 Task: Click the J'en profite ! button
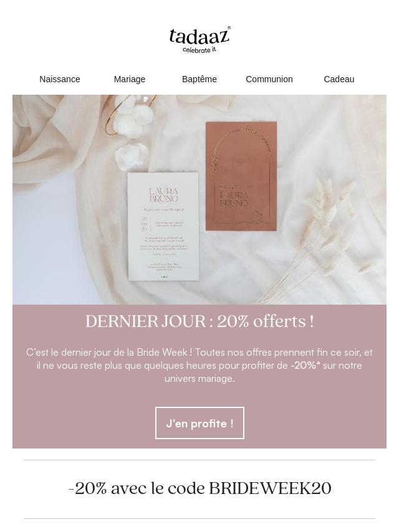click(x=199, y=423)
